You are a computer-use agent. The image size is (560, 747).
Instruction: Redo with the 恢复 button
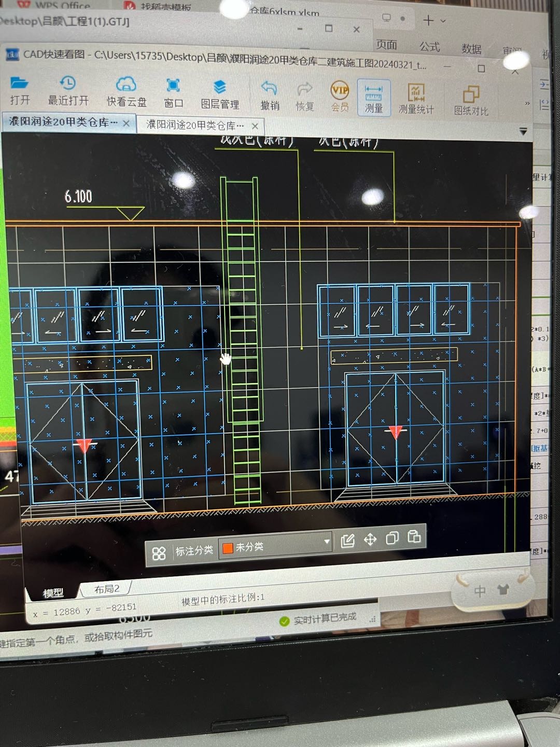click(x=305, y=97)
